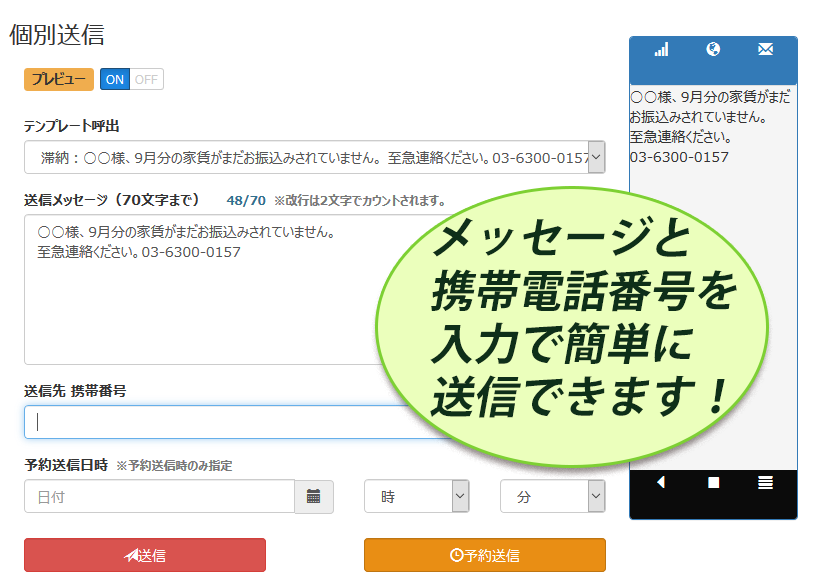Click the 日付 date input field
The height and width of the screenshot is (580, 821).
tap(159, 496)
